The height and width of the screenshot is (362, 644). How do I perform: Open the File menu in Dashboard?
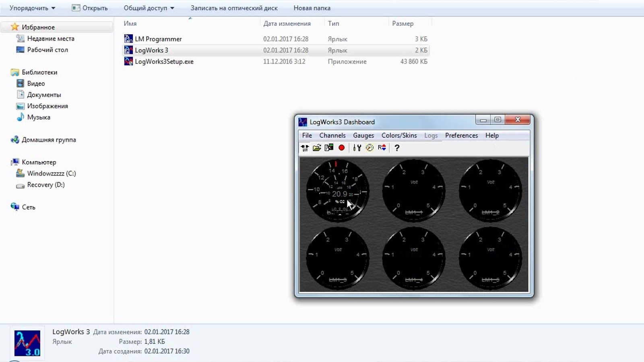307,136
